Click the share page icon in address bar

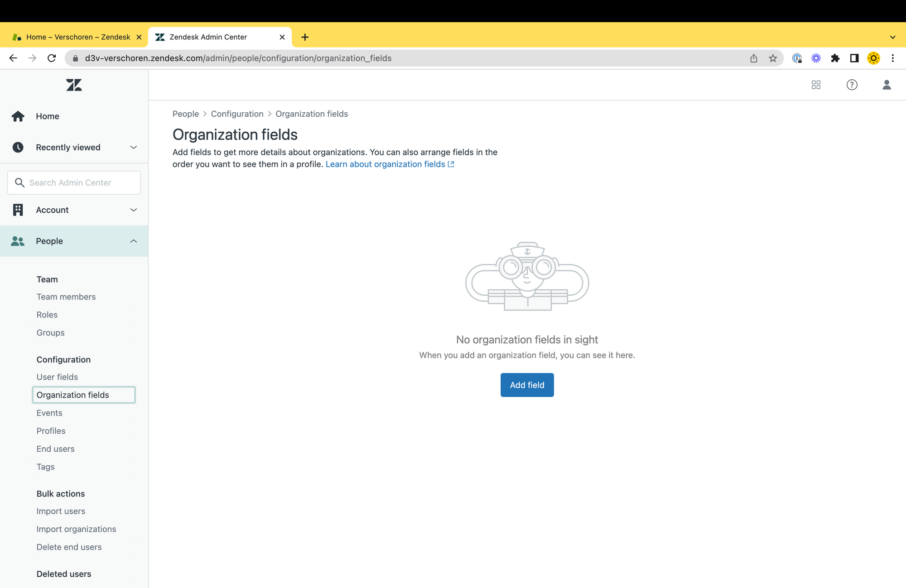point(754,58)
